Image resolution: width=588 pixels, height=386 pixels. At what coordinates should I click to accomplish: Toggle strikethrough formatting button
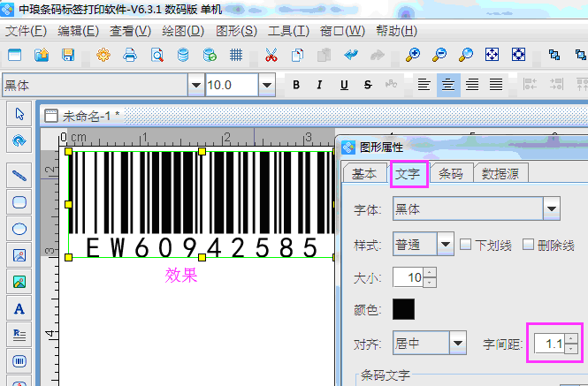click(368, 85)
